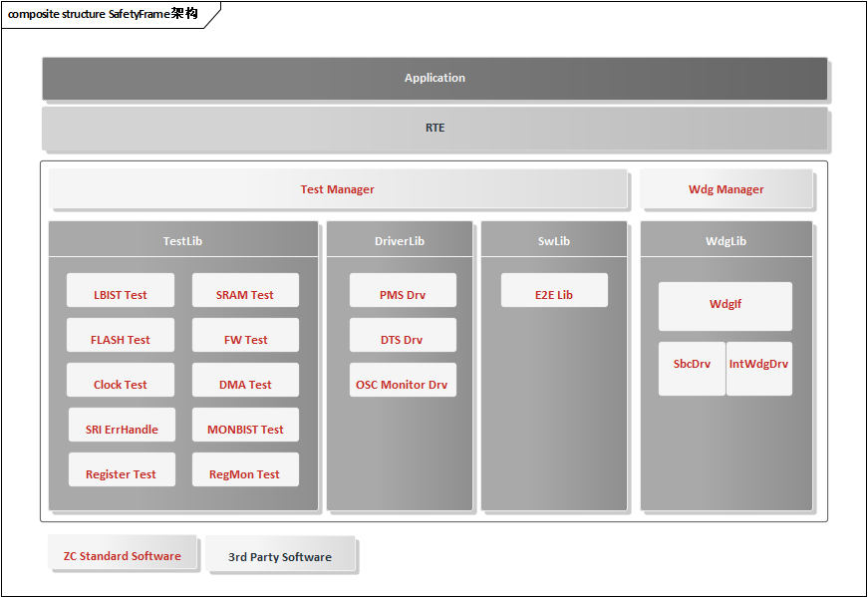868x597 pixels.
Task: Select the ZC Standard Software legend
Action: tap(123, 554)
